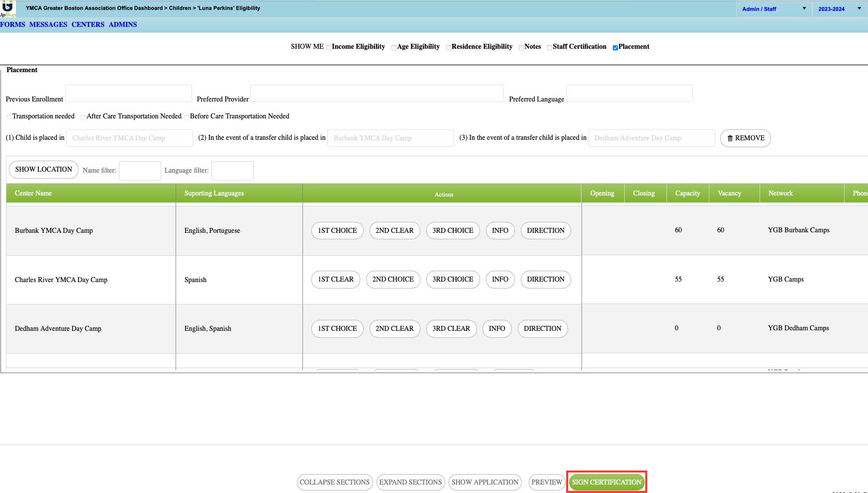Open the 2023-2024 year dropdown
The width and height of the screenshot is (868, 493).
(840, 9)
